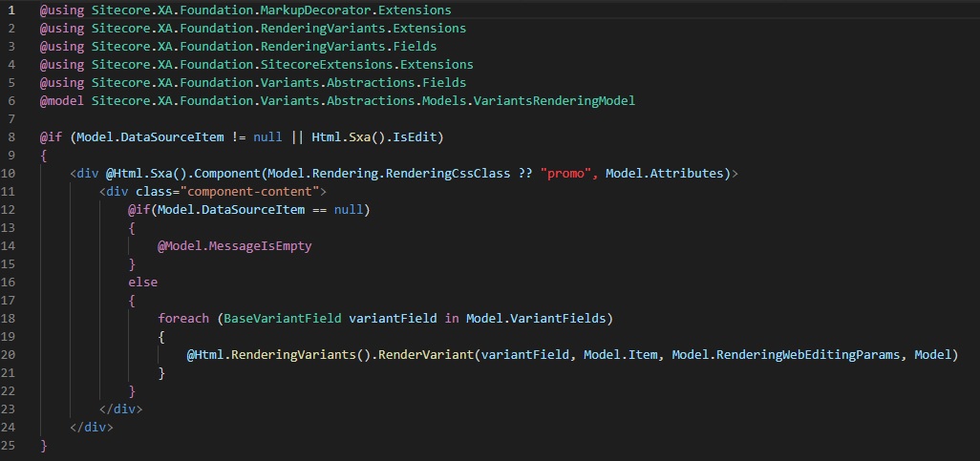The image size is (980, 461).
Task: Click '@if(Model.DataSourceItem' on line 12
Action: (x=216, y=210)
